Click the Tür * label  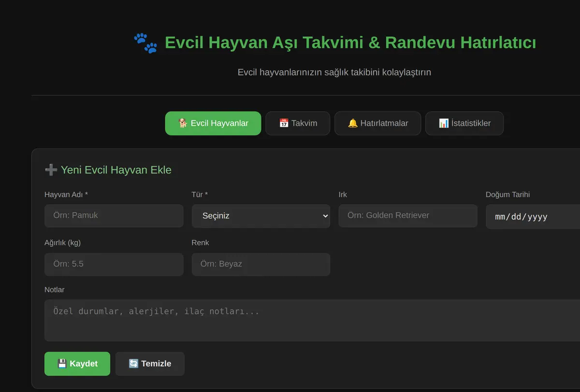[x=200, y=194]
